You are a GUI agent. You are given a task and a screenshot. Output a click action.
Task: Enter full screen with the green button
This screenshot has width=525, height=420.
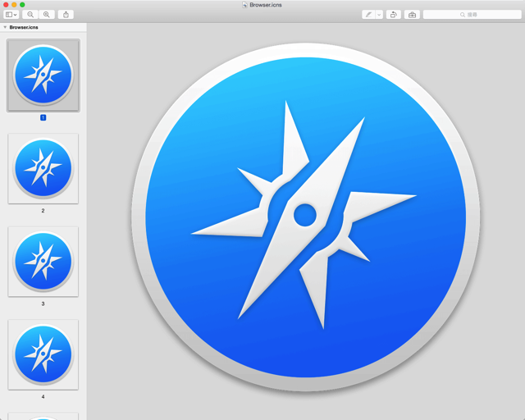pos(22,5)
